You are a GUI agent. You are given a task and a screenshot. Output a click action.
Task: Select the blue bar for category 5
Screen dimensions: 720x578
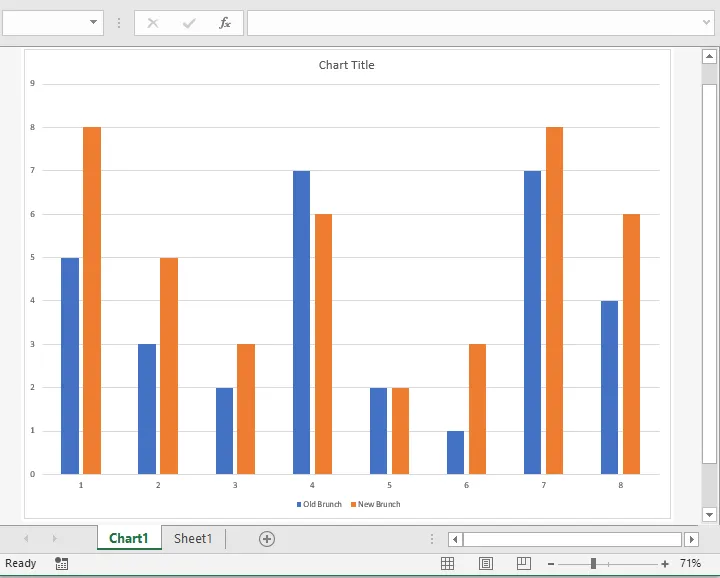pos(378,431)
